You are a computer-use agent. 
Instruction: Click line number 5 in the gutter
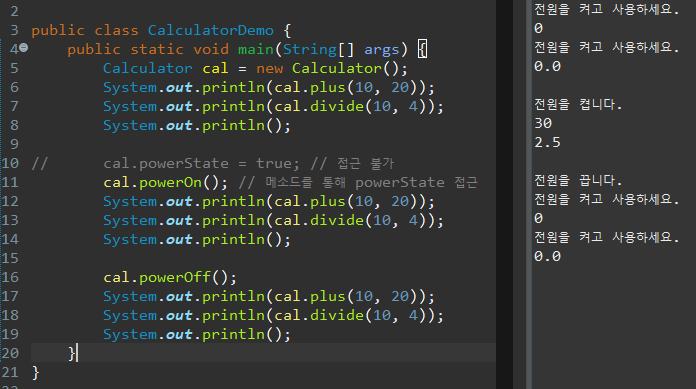(x=14, y=68)
